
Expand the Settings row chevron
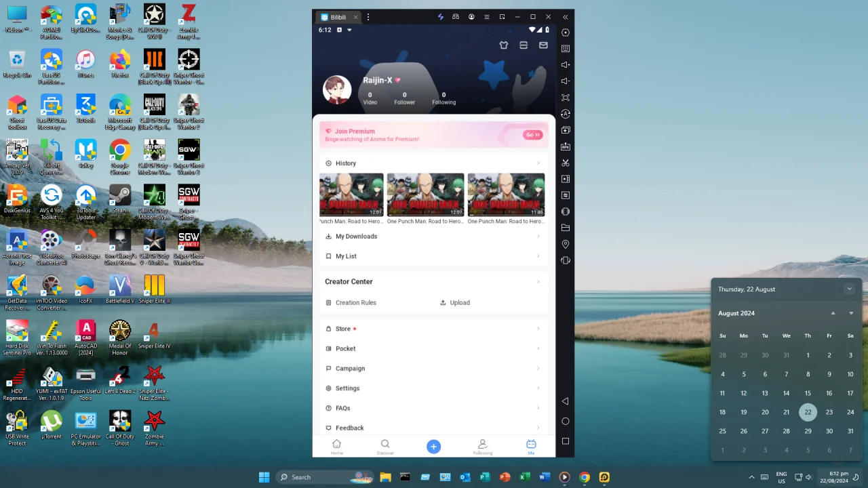coord(538,388)
